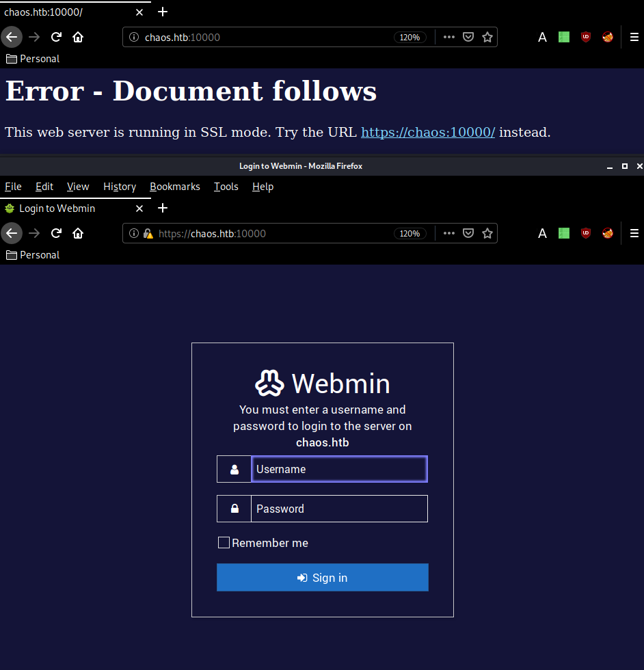Image resolution: width=644 pixels, height=670 pixels.
Task: Click the uBlock Origin icon in Webmin window
Action: coord(585,233)
